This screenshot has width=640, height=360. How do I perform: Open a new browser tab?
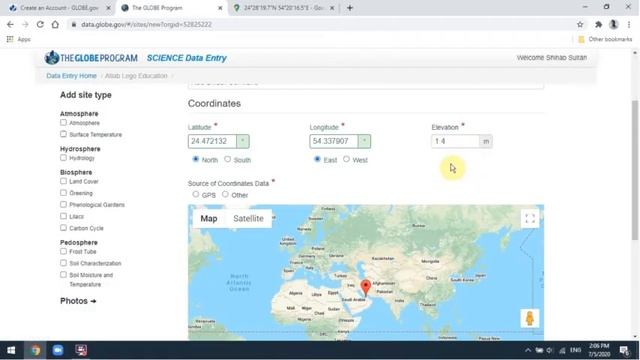click(350, 8)
